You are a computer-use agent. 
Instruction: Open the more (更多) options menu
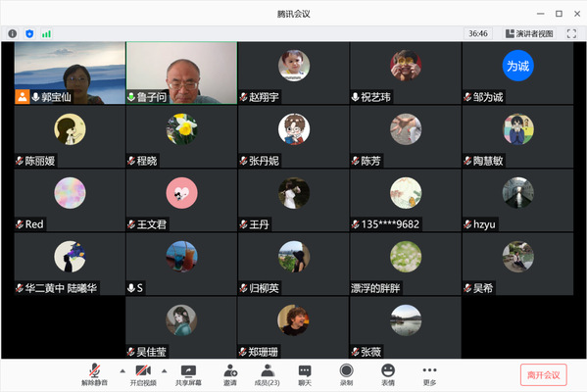[x=429, y=375]
